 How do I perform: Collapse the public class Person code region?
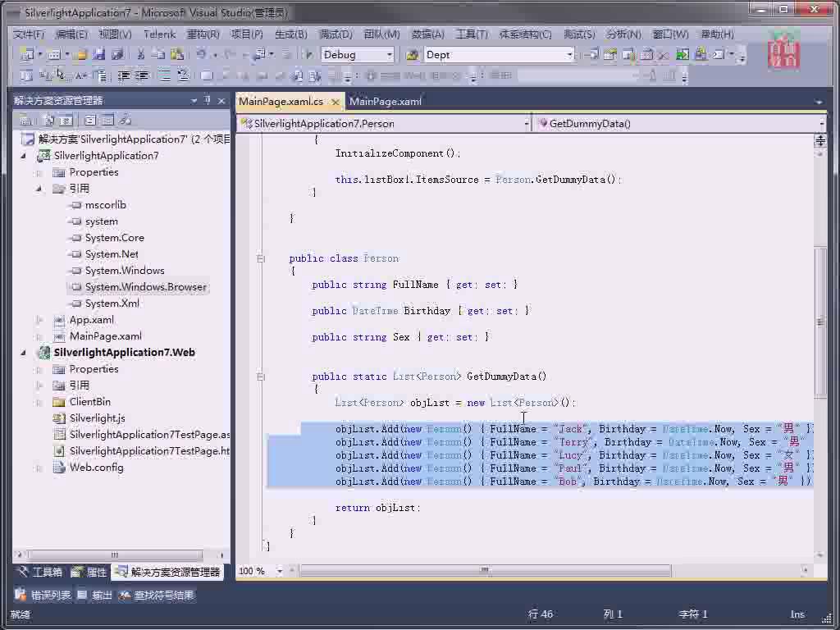261,258
